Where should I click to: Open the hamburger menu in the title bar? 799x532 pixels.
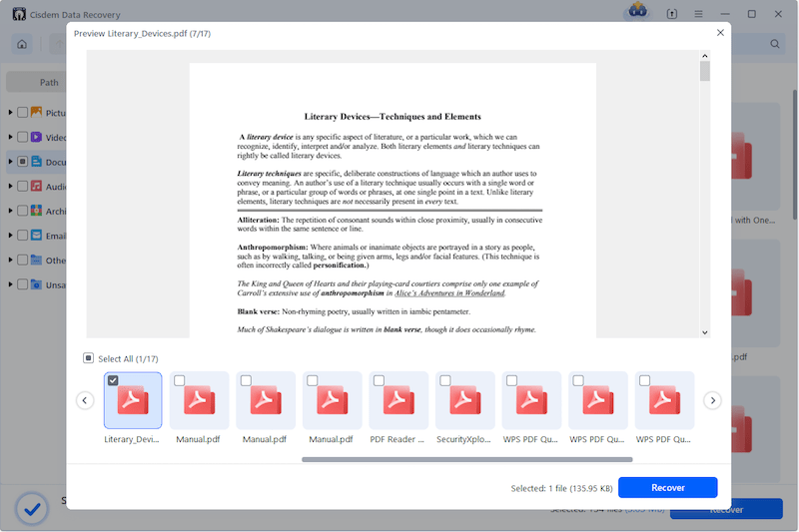click(698, 14)
